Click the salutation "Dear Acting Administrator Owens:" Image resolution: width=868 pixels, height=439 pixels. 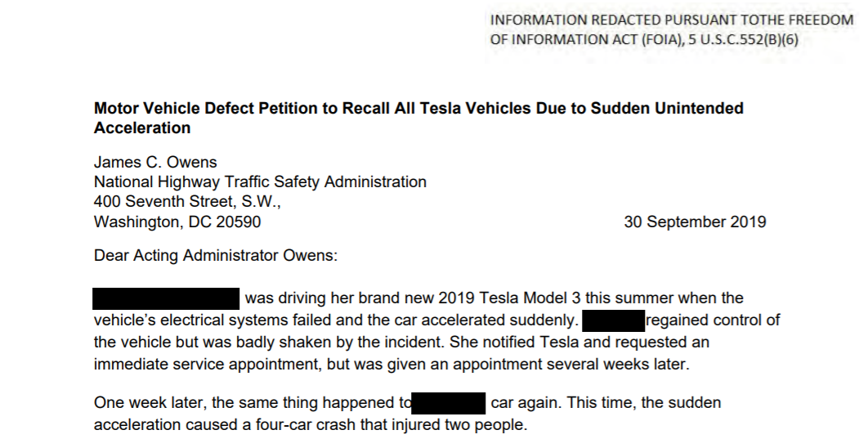(216, 255)
